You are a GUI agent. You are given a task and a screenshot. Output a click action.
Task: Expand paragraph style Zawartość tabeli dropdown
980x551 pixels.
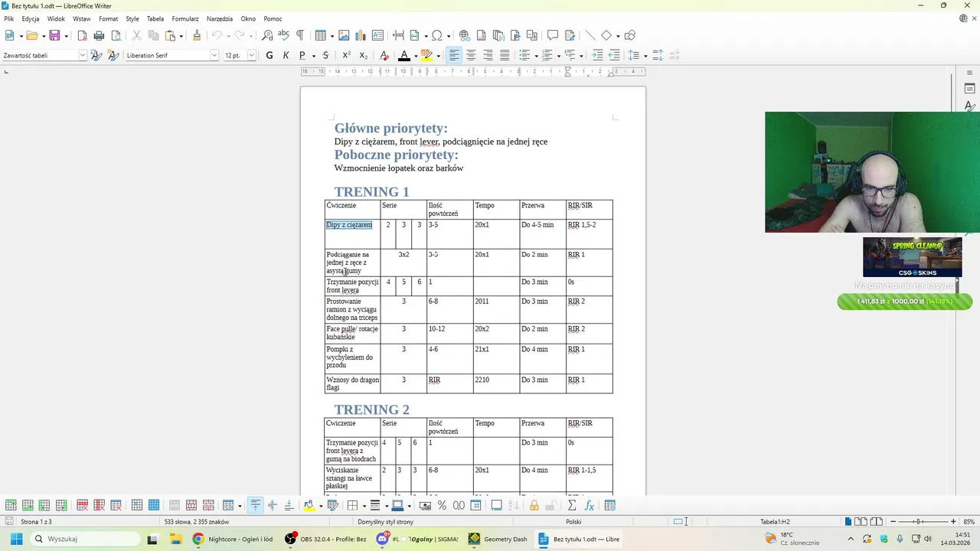coord(83,55)
